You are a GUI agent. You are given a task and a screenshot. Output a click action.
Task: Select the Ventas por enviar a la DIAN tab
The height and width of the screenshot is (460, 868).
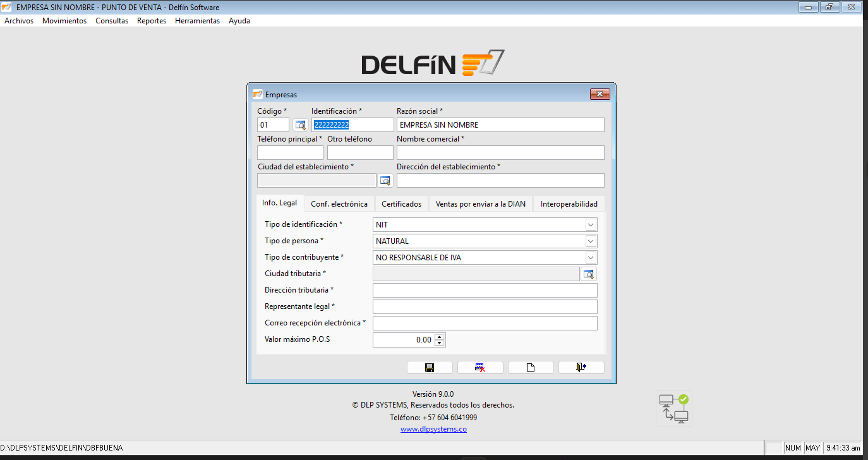[x=480, y=204]
